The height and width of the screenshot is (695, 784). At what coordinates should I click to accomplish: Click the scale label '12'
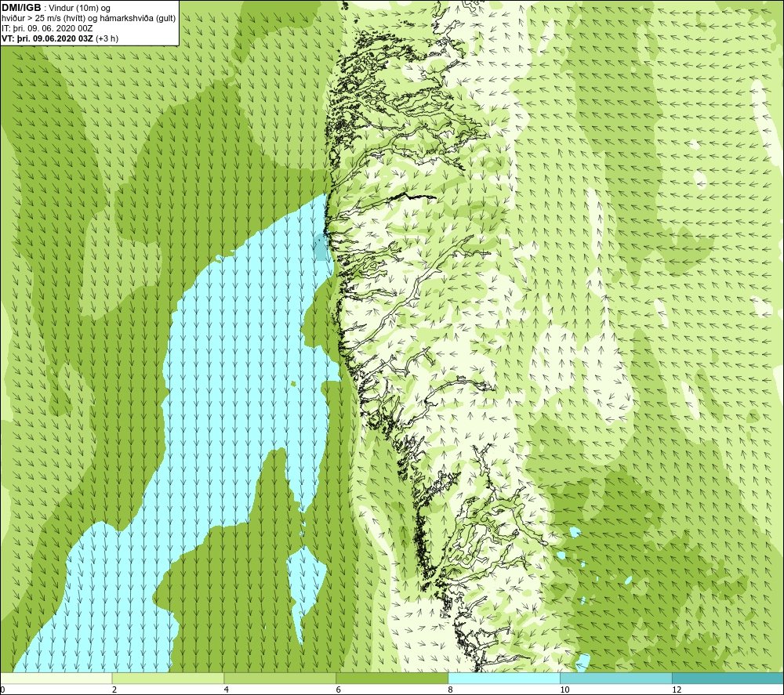[x=677, y=690]
